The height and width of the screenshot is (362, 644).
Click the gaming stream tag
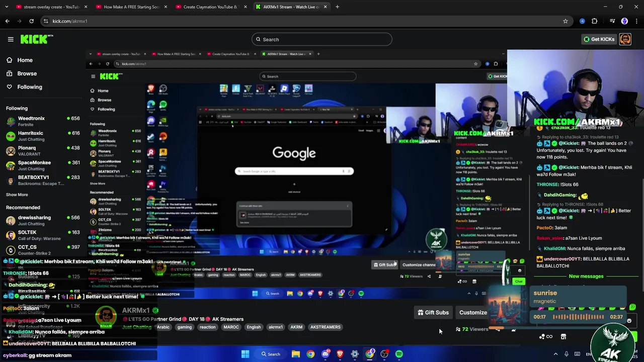[x=184, y=327]
